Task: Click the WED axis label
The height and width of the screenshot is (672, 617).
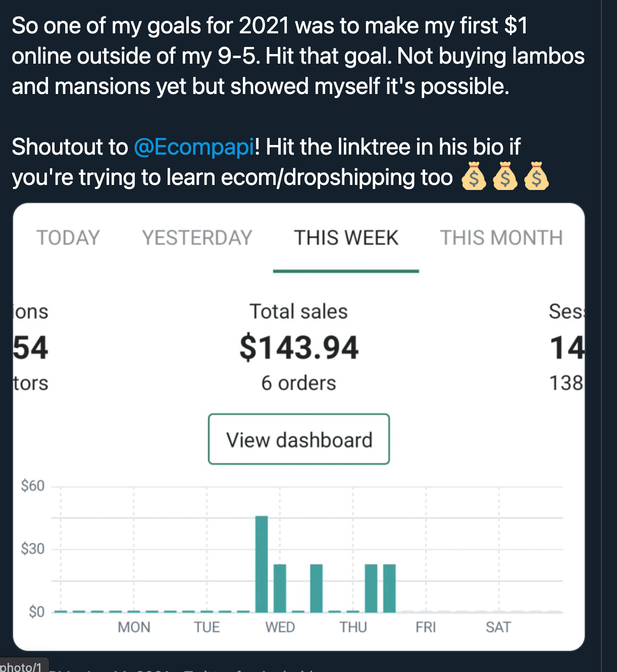Action: coord(280,627)
